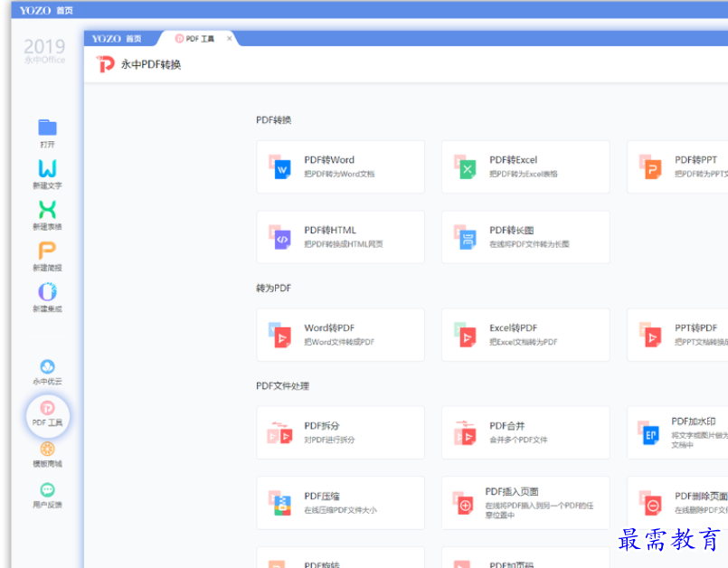Viewport: 728px width, 568px height.
Task: Select the PDF 工具 tab
Action: point(194,39)
